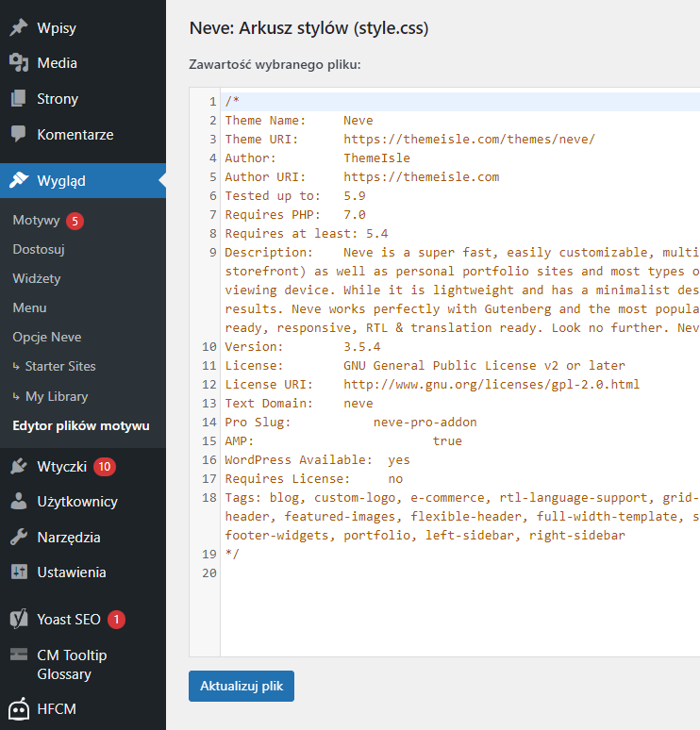
Task: Open the Wpisy menu
Action: pos(57,27)
